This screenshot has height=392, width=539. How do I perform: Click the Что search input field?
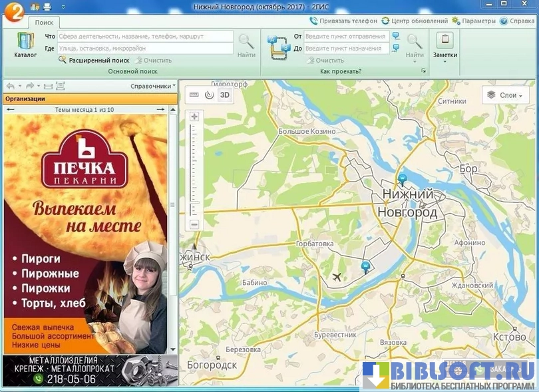pyautogui.click(x=145, y=37)
